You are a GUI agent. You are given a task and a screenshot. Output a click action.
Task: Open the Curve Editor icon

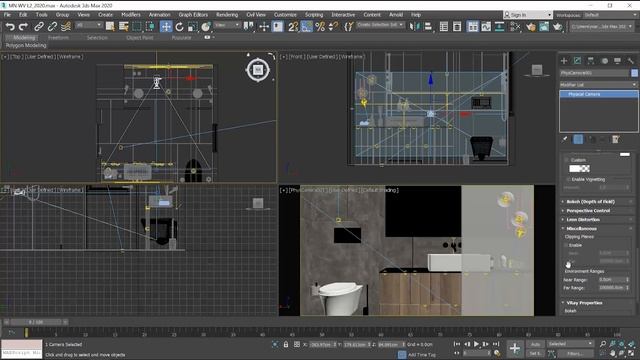(x=486, y=27)
